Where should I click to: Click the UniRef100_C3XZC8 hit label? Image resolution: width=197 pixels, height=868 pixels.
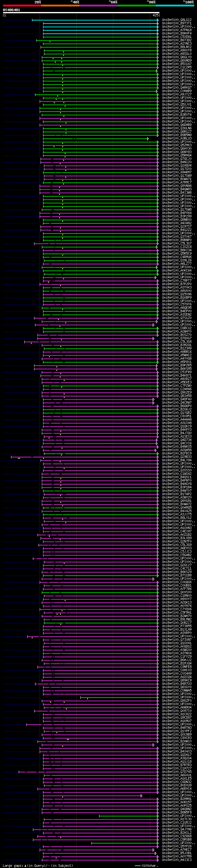(177, 247)
